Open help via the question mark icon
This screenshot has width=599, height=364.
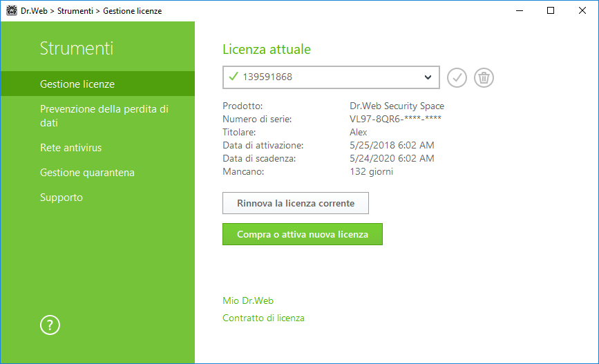point(50,325)
